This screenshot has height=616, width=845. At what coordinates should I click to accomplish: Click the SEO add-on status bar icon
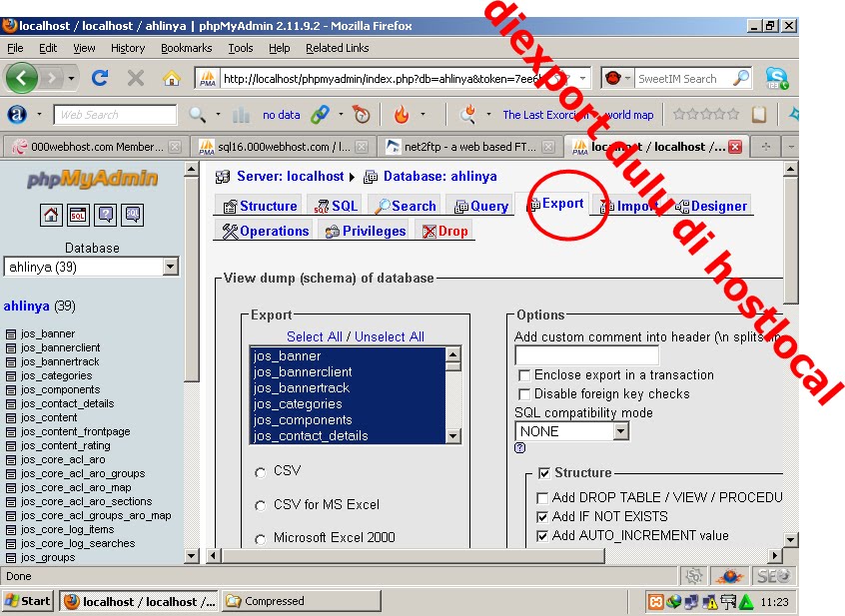tap(774, 576)
